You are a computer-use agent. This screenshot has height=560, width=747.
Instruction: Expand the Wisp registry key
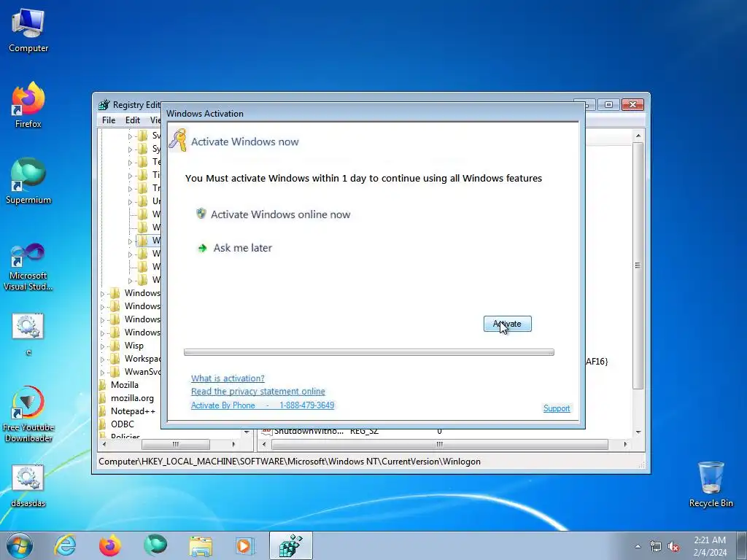click(x=102, y=346)
